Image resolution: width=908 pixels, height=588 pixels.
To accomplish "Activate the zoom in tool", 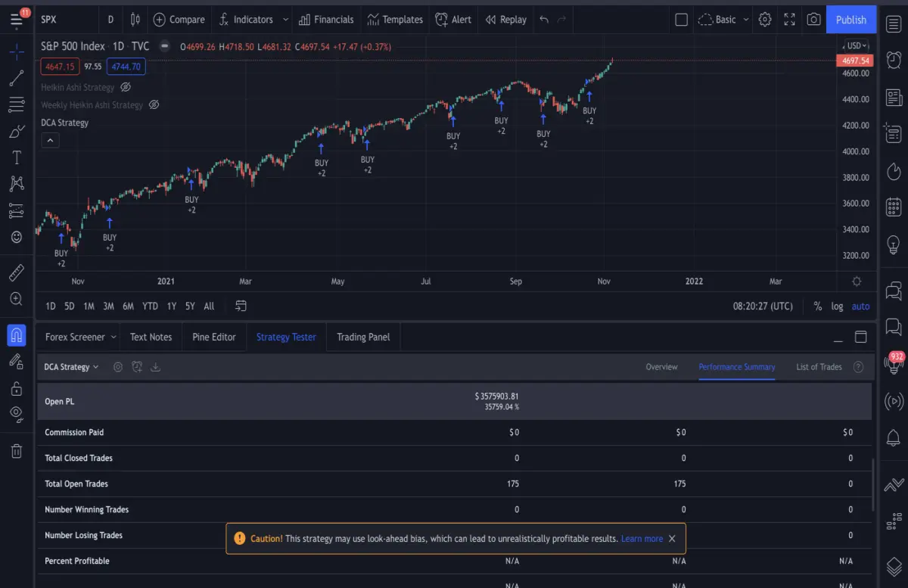I will click(x=17, y=299).
